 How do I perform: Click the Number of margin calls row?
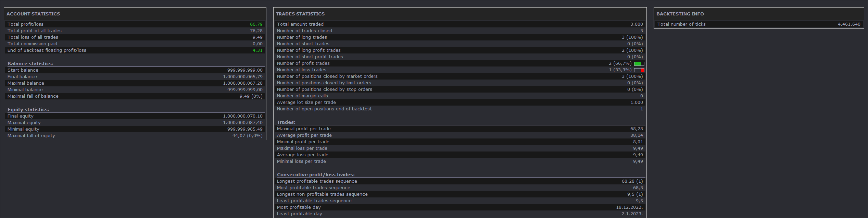(x=460, y=96)
